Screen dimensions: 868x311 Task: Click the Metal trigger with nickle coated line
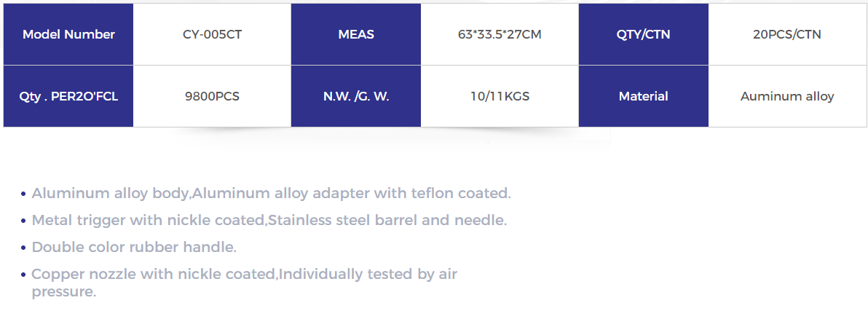point(269,220)
